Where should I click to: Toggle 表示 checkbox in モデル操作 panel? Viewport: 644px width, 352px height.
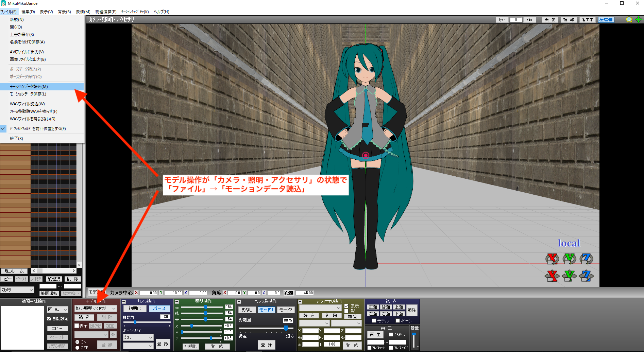77,326
